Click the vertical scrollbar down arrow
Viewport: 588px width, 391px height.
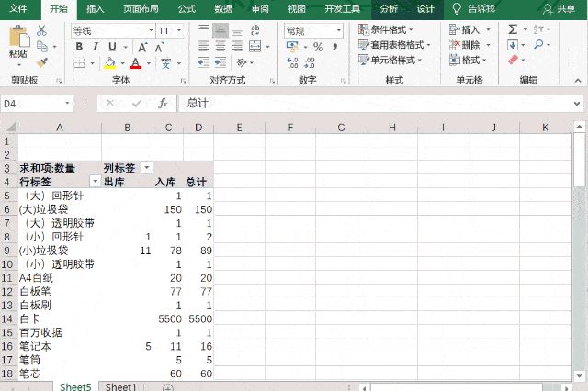pos(580,375)
